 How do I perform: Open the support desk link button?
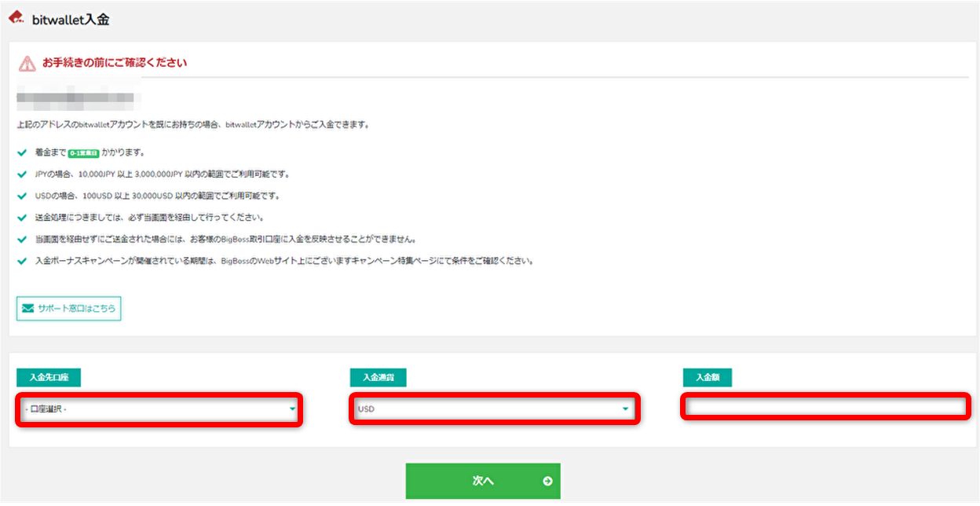point(69,309)
